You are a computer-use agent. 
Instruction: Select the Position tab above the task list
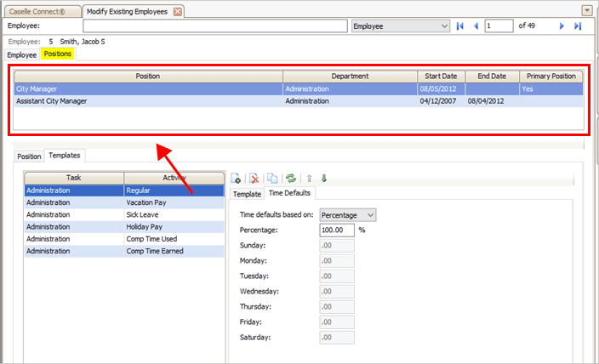pyautogui.click(x=29, y=156)
